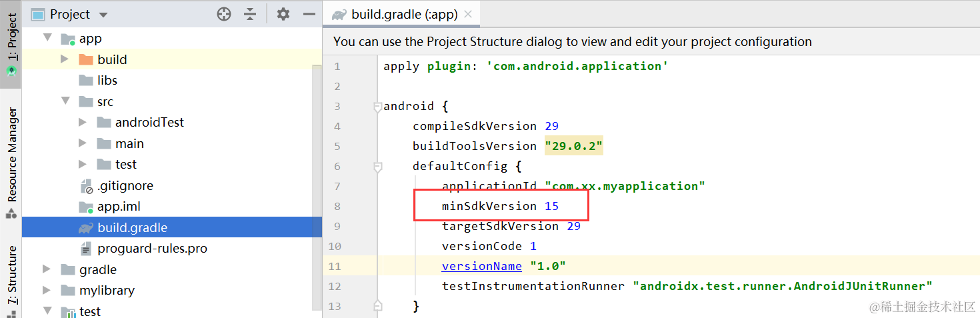Collapse the src folder
Image resolution: width=980 pixels, height=318 pixels.
(x=65, y=101)
